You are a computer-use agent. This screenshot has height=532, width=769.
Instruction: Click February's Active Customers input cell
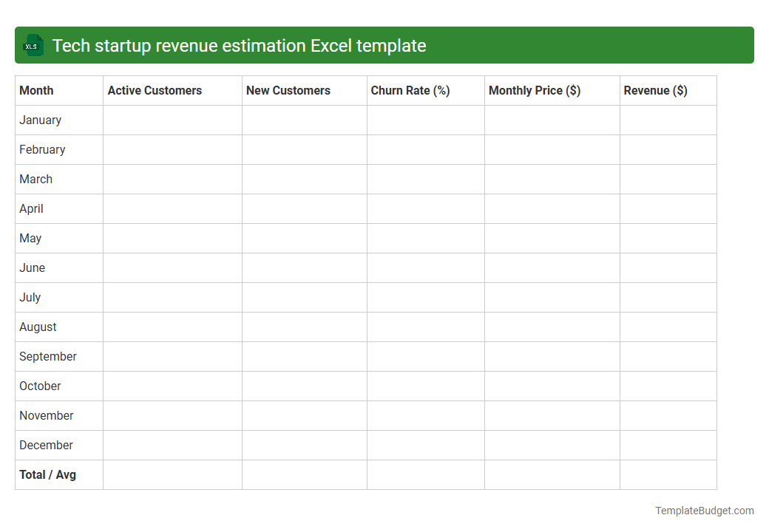pos(172,149)
